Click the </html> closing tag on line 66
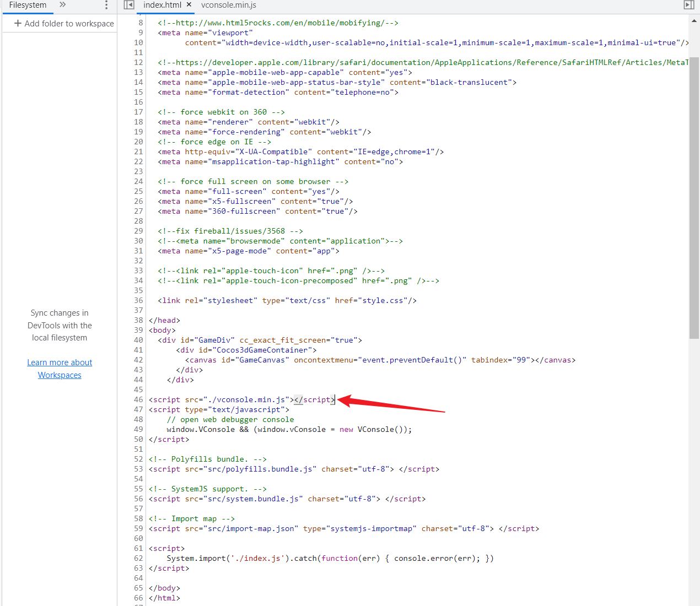Viewport: 700px width, 606px height. (164, 598)
